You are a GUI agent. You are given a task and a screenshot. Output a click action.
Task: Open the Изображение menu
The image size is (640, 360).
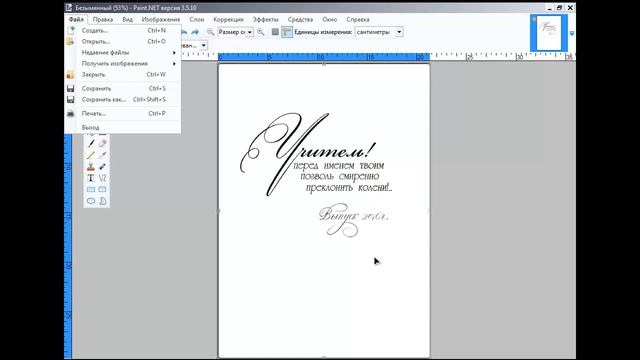pyautogui.click(x=161, y=19)
